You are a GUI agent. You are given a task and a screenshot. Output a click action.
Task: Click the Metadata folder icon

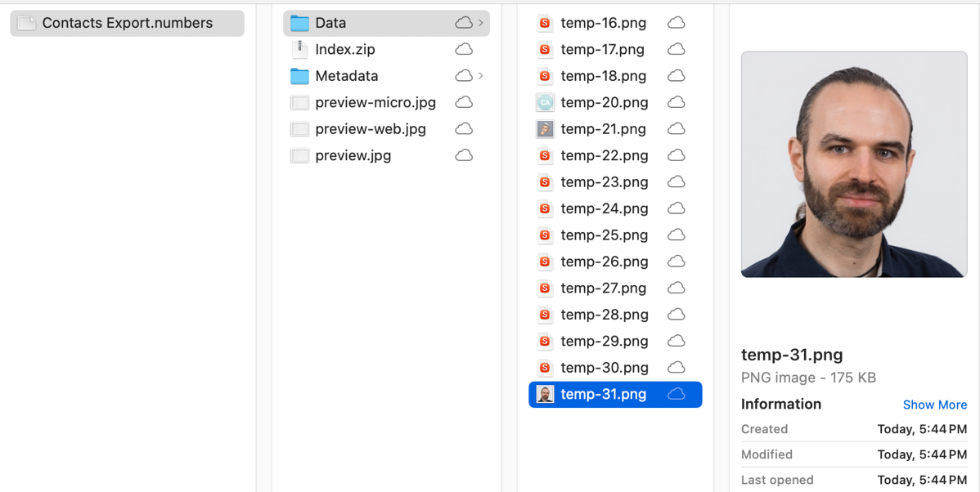[x=300, y=76]
